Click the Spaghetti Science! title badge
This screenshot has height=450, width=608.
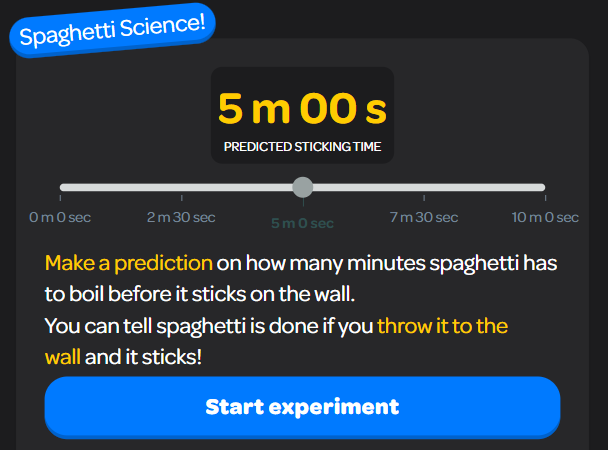112,30
